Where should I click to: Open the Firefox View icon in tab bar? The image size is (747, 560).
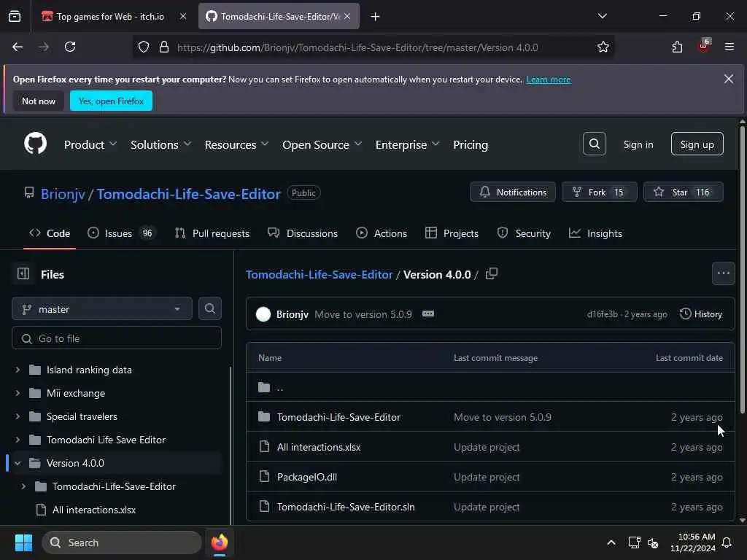point(15,17)
